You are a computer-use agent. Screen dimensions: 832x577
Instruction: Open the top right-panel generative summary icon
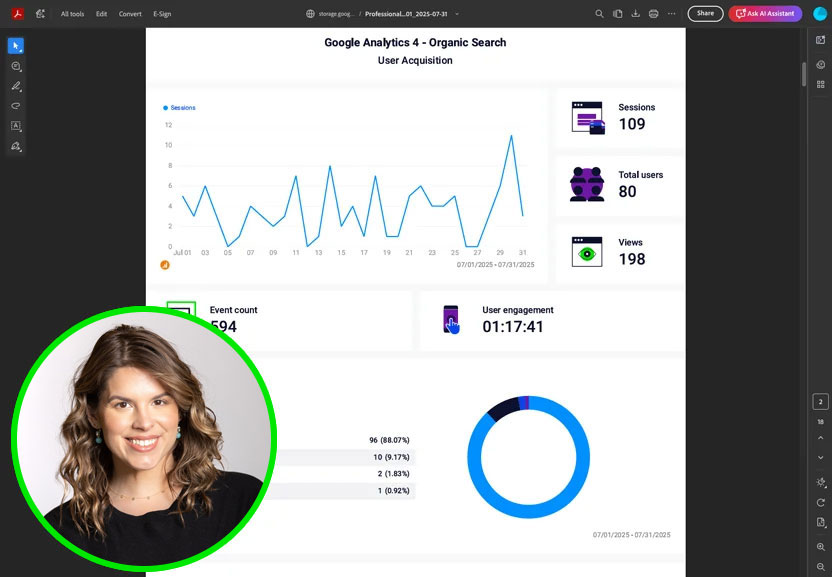(820, 40)
